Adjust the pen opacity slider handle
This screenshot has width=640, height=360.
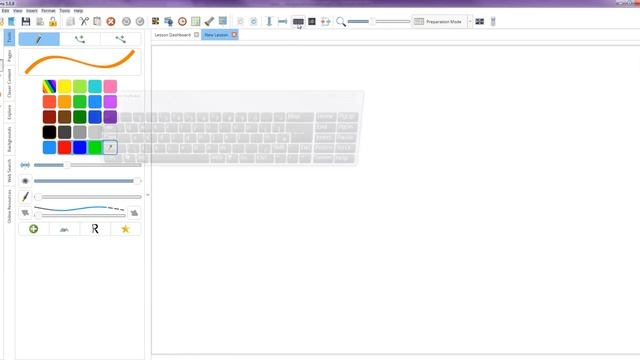pyautogui.click(x=137, y=181)
